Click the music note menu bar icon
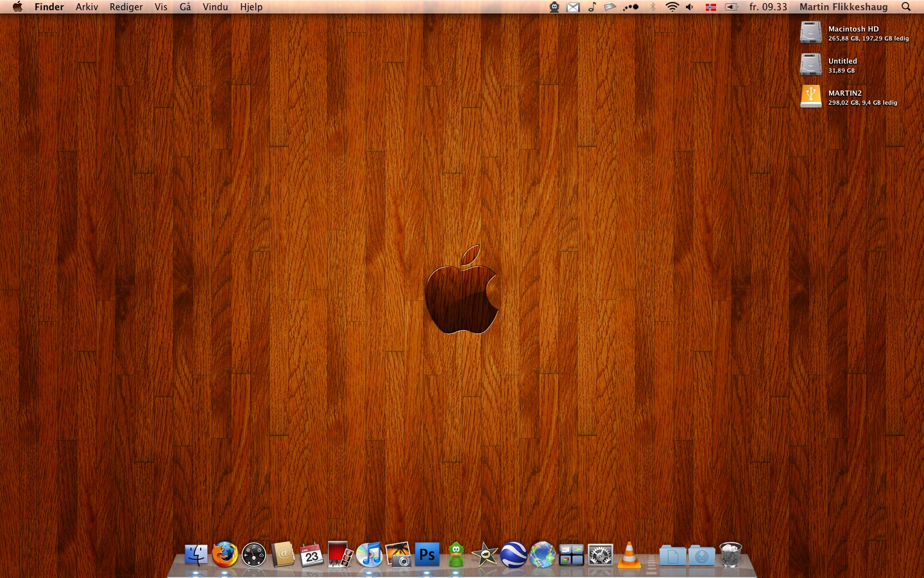The width and height of the screenshot is (924, 578). [592, 7]
